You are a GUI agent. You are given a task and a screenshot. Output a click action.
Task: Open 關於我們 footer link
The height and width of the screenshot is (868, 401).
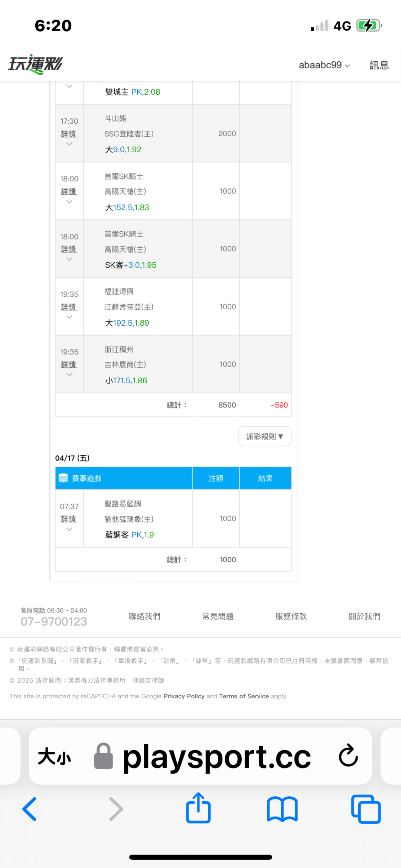click(364, 617)
